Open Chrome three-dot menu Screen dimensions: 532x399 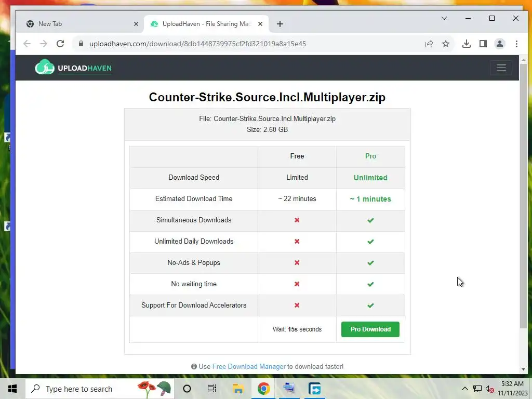(x=516, y=44)
